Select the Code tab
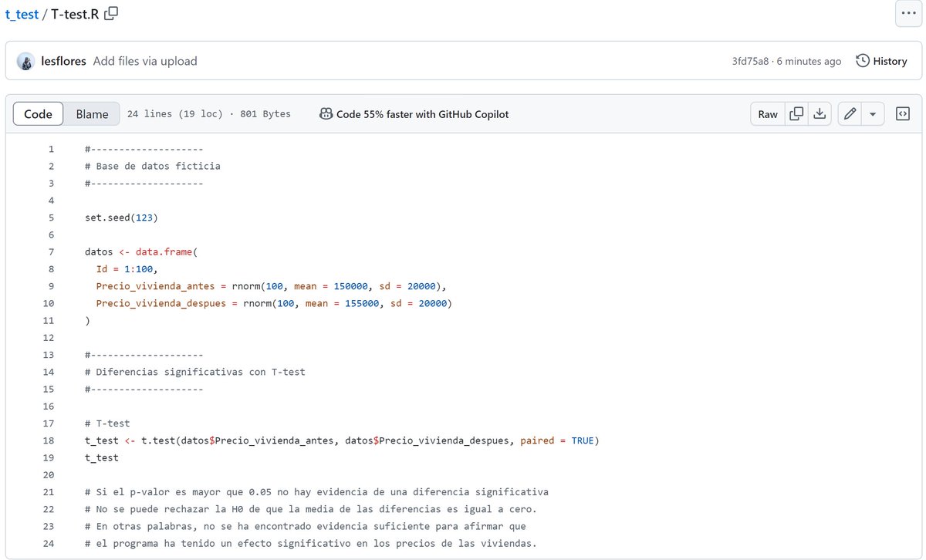926x560 pixels. click(x=38, y=113)
